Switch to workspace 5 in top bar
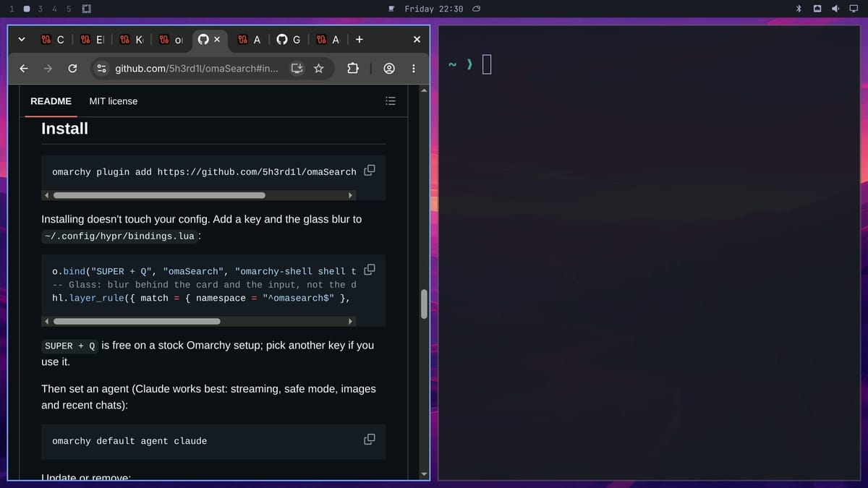The height and width of the screenshot is (488, 868). click(69, 9)
